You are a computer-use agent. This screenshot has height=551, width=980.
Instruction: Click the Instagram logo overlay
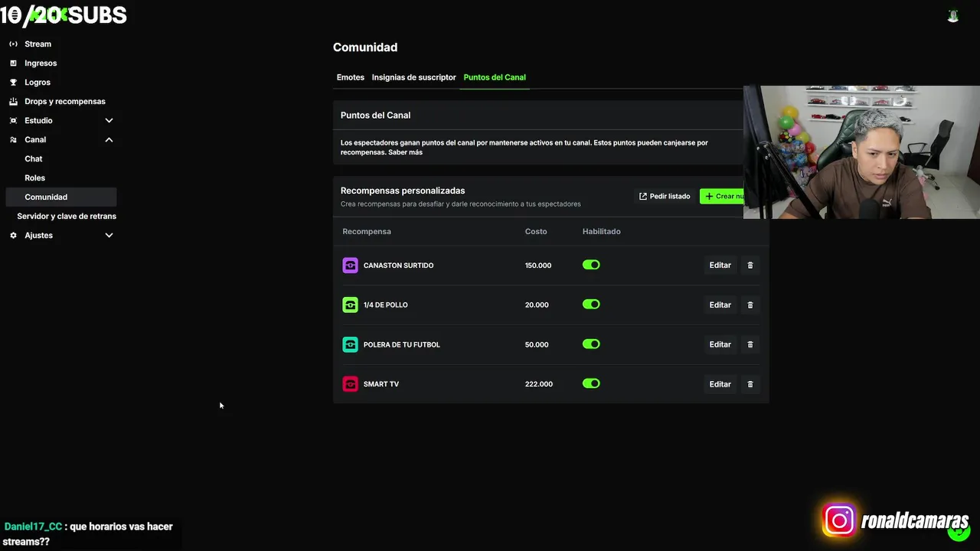[x=839, y=521]
